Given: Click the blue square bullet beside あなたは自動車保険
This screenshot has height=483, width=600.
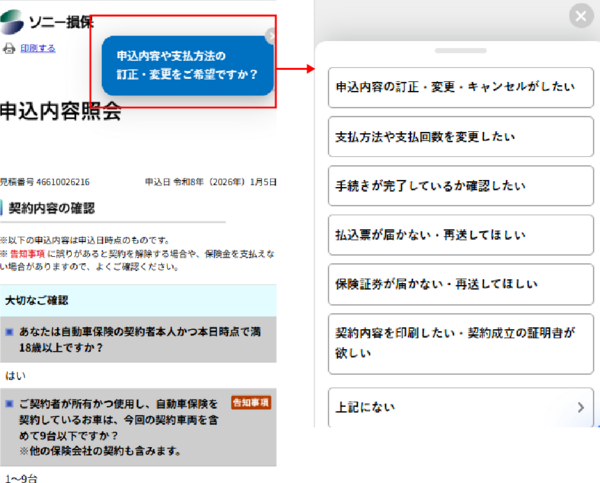Looking at the screenshot, I should 10,332.
